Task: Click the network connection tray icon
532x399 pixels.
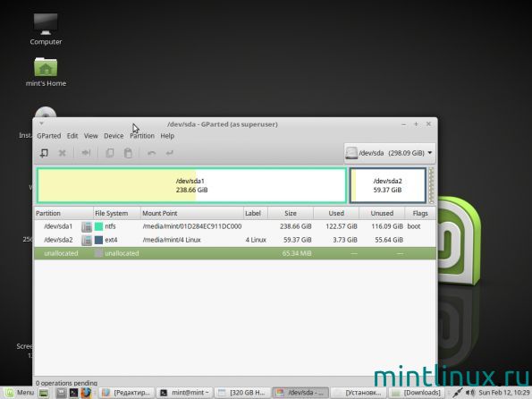Action: click(458, 393)
